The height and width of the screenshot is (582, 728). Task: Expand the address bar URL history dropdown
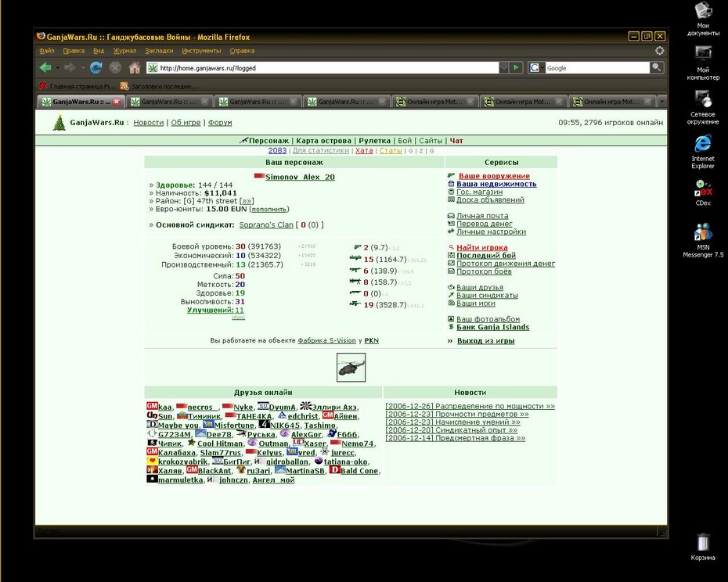pos(504,68)
